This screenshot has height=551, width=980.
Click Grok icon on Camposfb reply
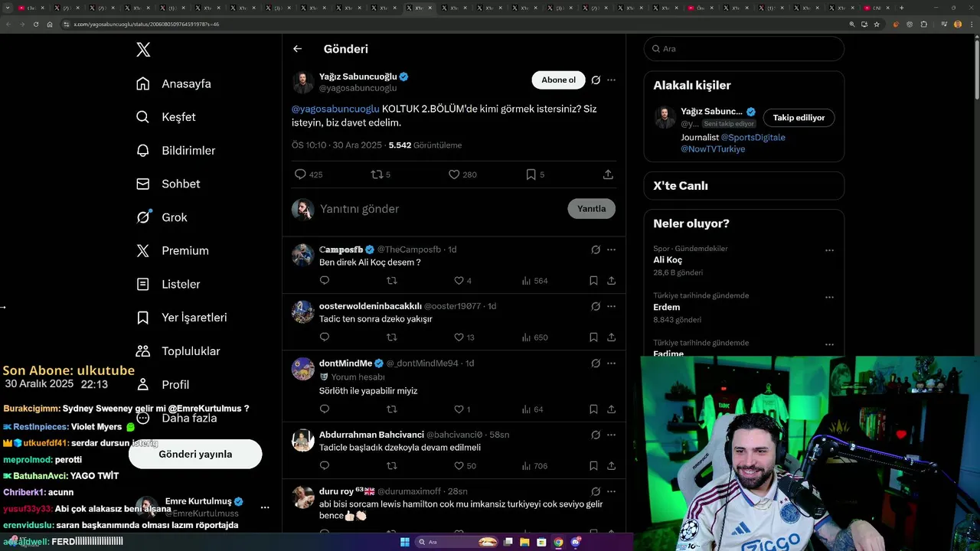point(596,249)
